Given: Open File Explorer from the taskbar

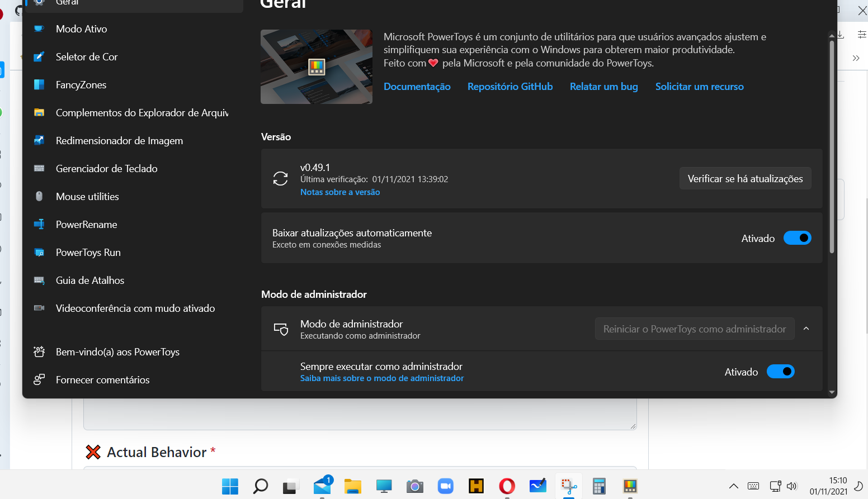Looking at the screenshot, I should point(352,486).
